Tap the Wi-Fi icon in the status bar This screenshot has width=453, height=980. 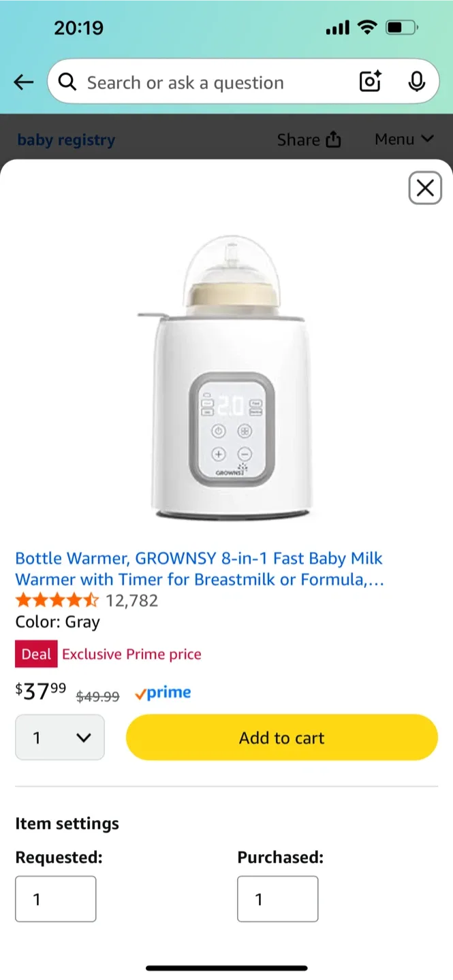click(368, 27)
